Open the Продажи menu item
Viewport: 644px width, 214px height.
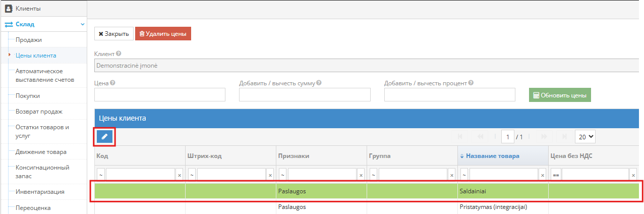29,40
